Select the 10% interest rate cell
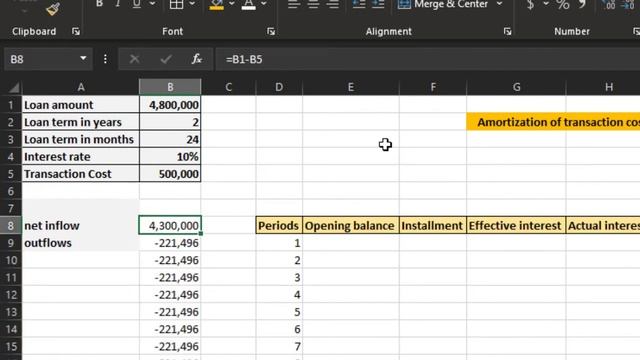The height and width of the screenshot is (360, 640). point(170,156)
